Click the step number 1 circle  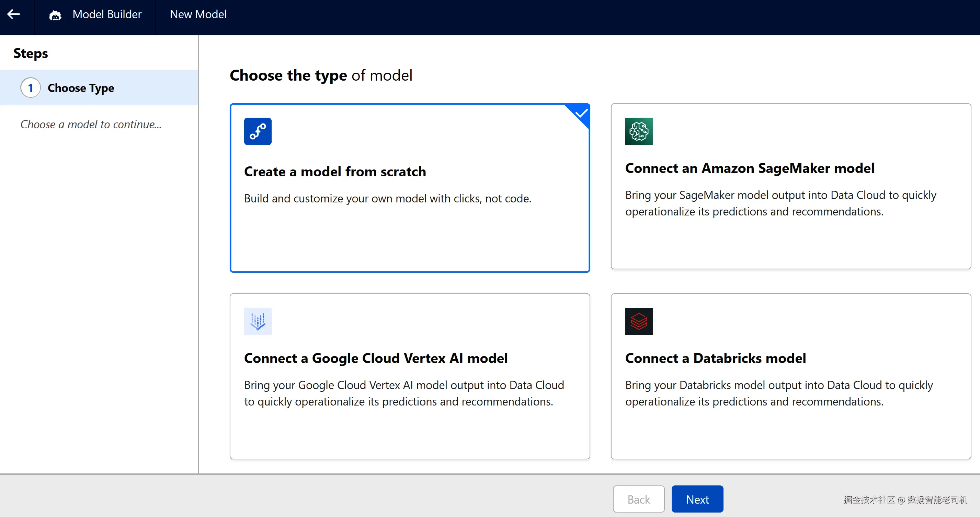tap(31, 88)
